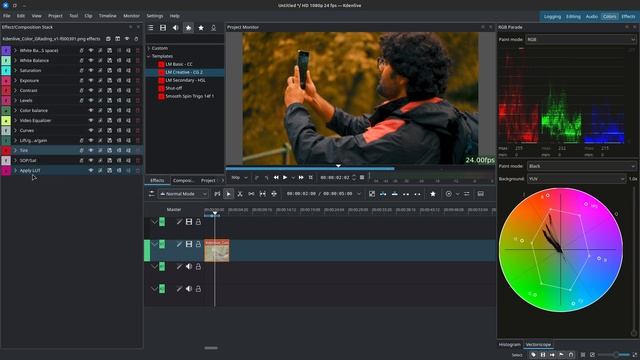
Task: Select the razor cut tool
Action: pyautogui.click(x=240, y=194)
